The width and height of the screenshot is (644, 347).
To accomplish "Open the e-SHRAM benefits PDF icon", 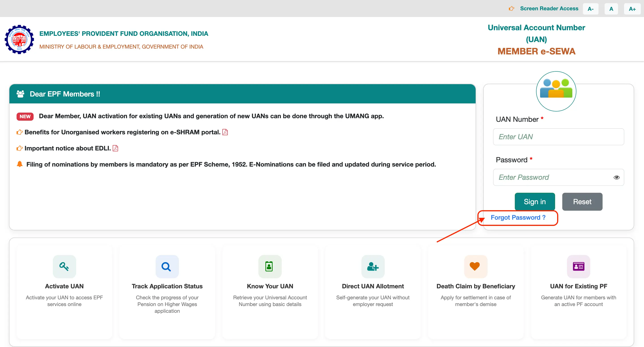I will point(225,132).
